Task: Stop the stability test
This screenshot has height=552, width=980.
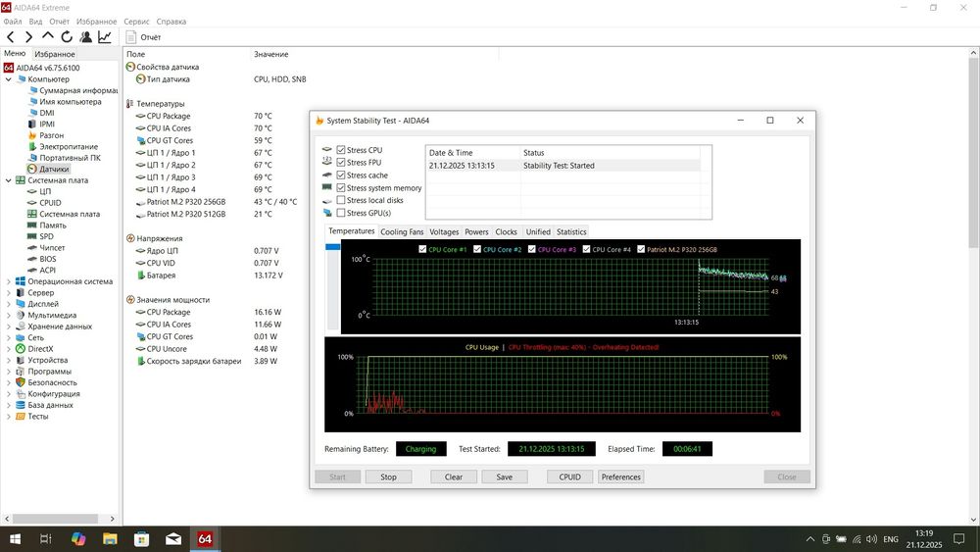Action: 388,477
